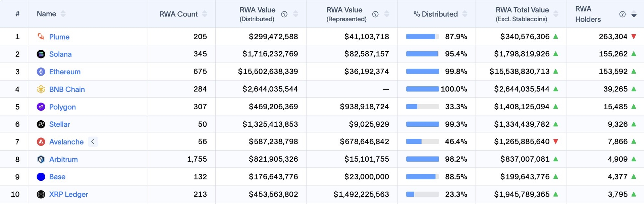Click the Ethereum diamond logo icon
This screenshot has height=204, width=644.
[41, 72]
